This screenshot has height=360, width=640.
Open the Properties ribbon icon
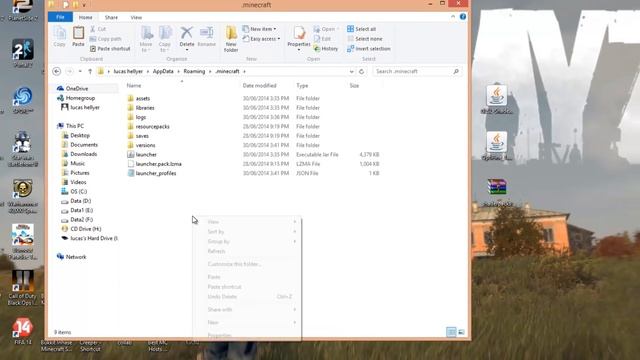tap(299, 38)
